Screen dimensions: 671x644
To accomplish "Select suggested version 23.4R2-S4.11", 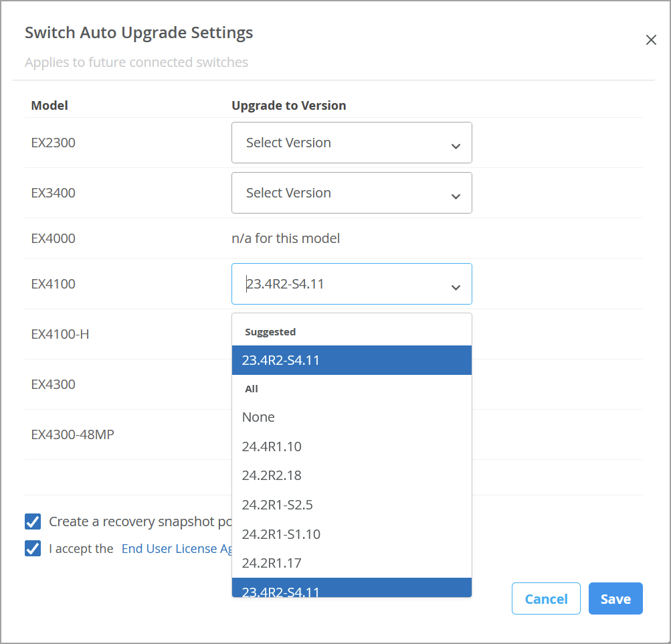I will [x=351, y=360].
